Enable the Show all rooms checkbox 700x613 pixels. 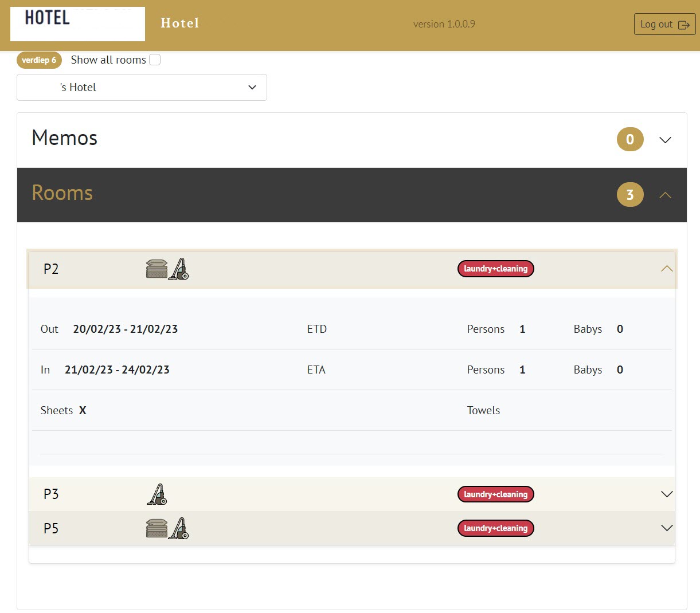coord(155,60)
